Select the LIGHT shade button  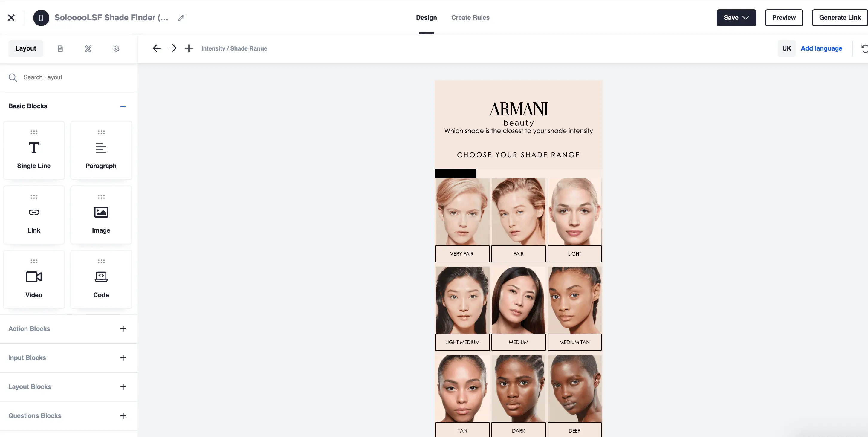pos(574,254)
